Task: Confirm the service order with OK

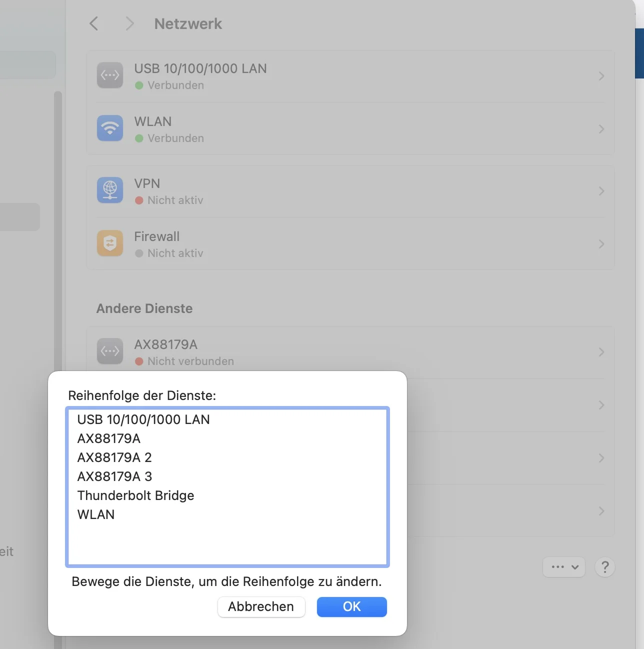Action: point(352,606)
